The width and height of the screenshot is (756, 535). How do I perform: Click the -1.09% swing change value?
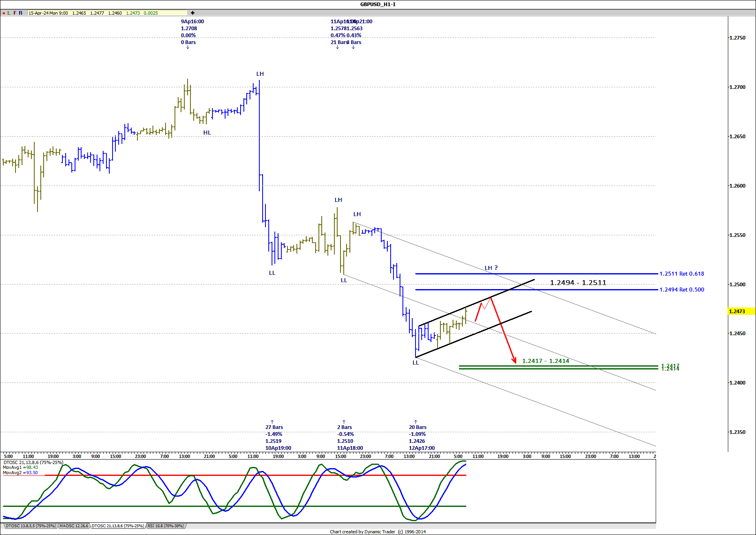point(417,434)
